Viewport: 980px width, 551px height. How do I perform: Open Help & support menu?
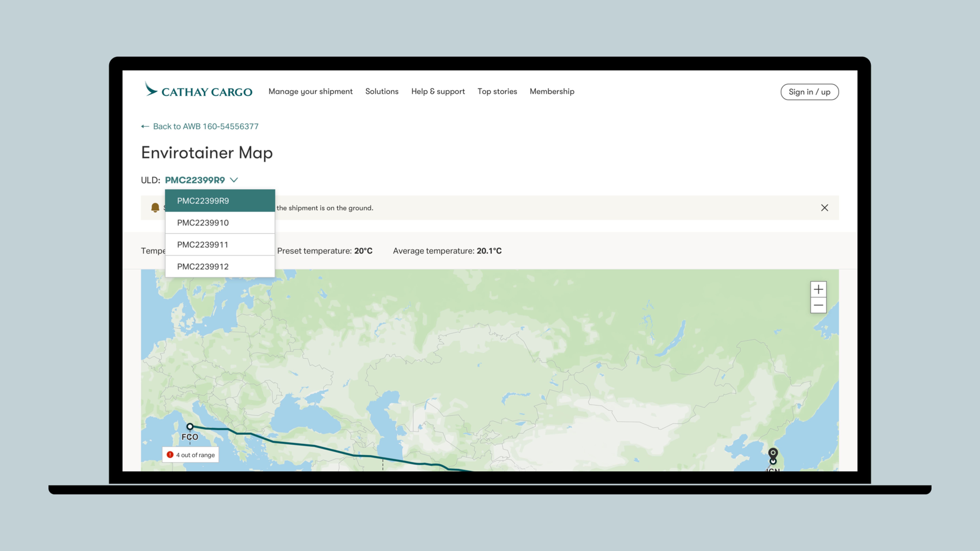pyautogui.click(x=438, y=92)
